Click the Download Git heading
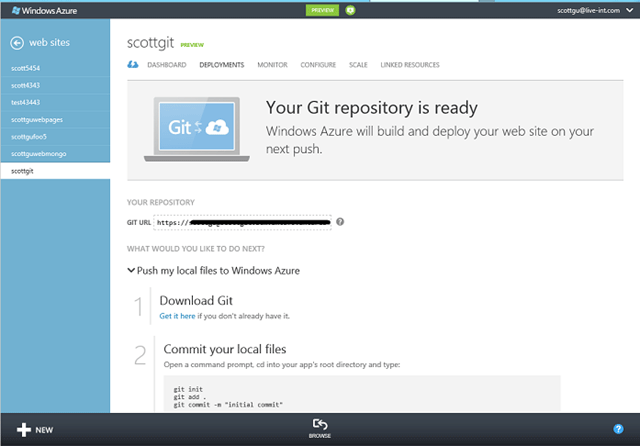Image resolution: width=640 pixels, height=446 pixels. pyautogui.click(x=196, y=301)
